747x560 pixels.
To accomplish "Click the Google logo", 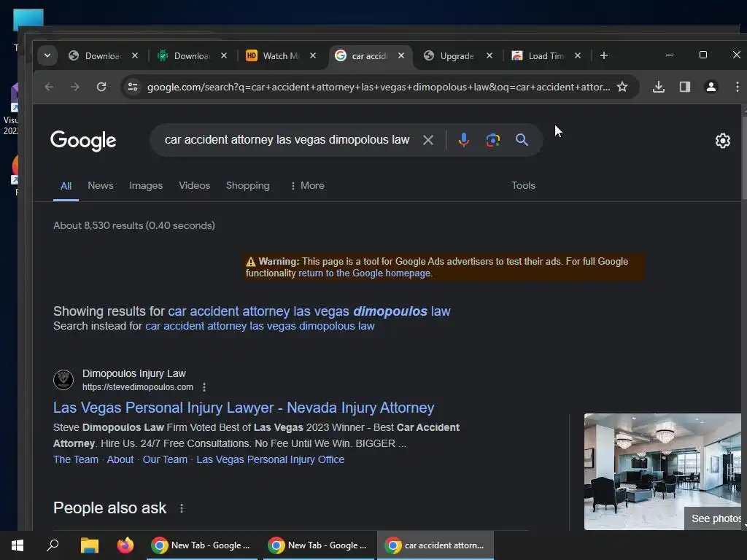I will (83, 141).
